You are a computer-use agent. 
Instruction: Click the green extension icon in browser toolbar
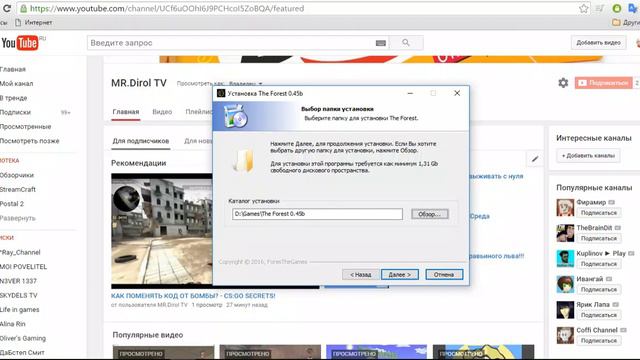(x=617, y=8)
